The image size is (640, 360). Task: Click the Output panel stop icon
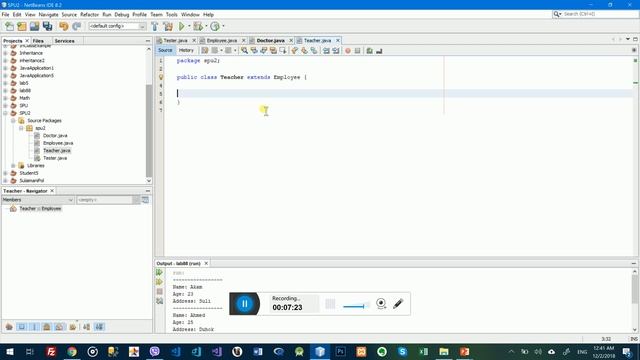(159, 291)
